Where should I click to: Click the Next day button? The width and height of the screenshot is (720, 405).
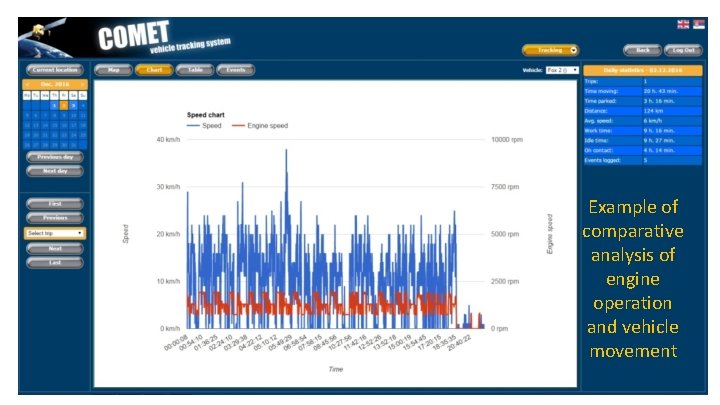point(55,171)
